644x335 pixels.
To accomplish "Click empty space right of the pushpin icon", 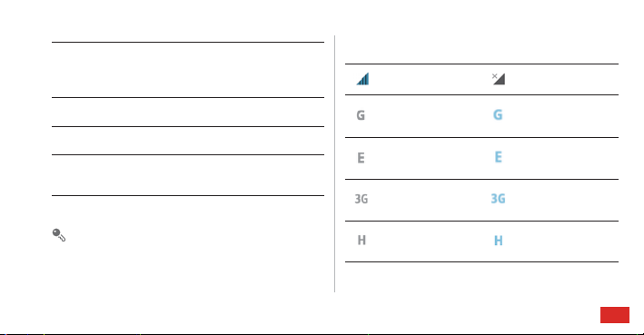I will click(x=195, y=235).
